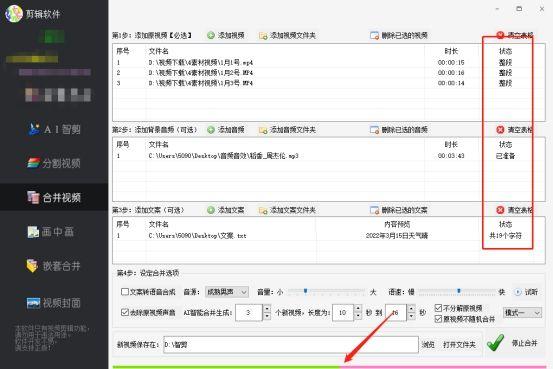
Task: Click red 清空表格 icon for 文案
Action: pos(500,210)
